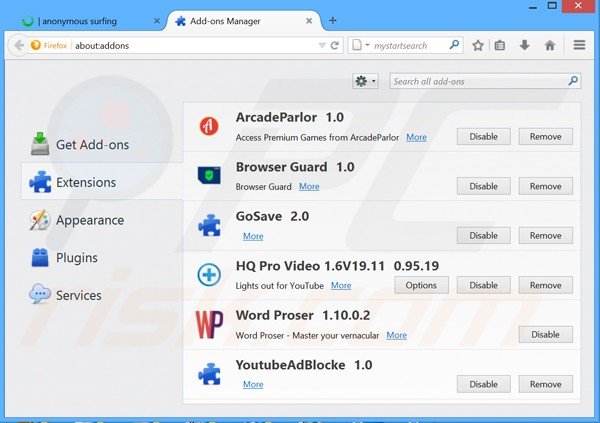Select the Browser Guard 1.0 title
600x423 pixels.
pyautogui.click(x=295, y=167)
